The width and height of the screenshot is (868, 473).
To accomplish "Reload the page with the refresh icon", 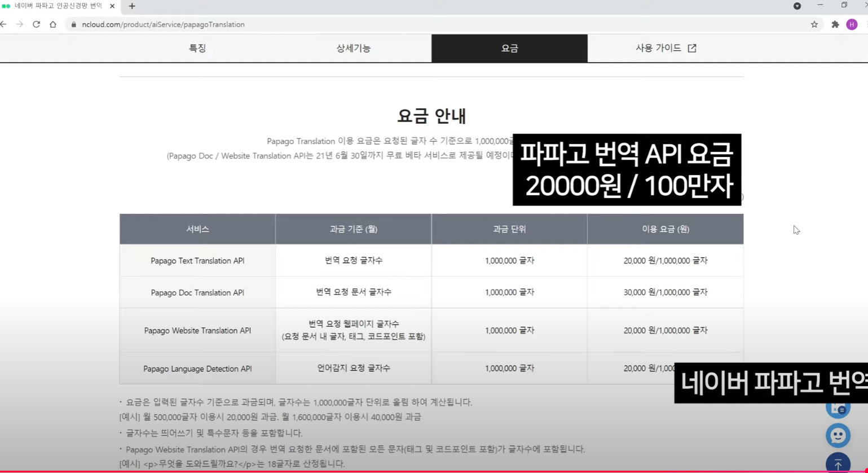I will pos(36,24).
